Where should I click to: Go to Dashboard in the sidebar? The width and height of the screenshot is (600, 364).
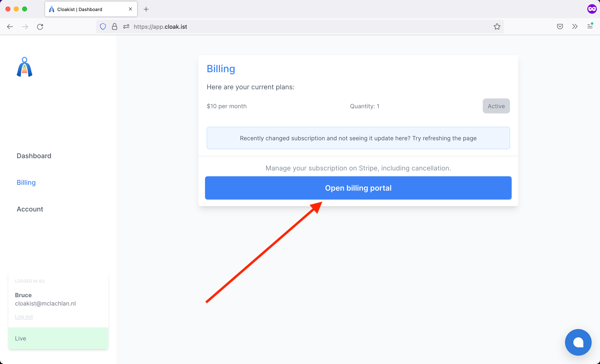34,156
